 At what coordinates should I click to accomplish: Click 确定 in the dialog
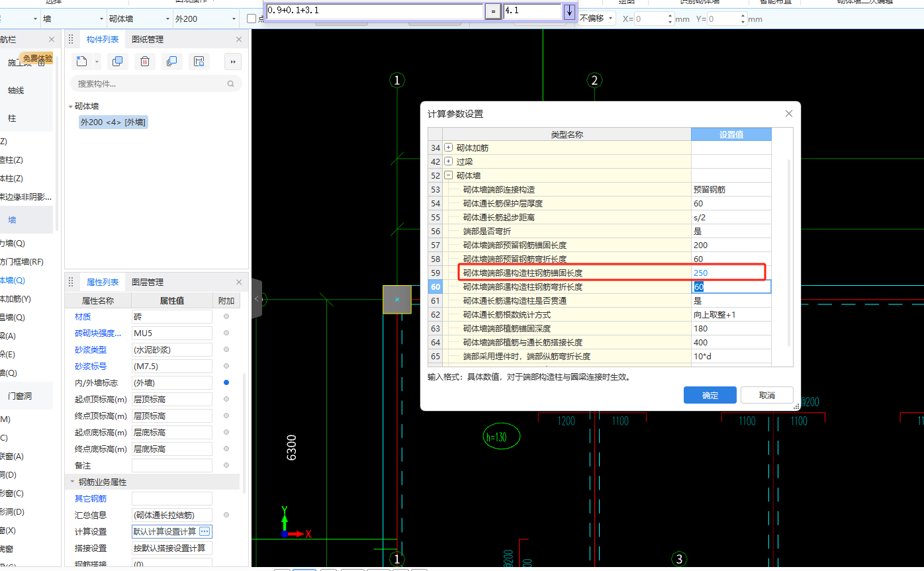[710, 395]
